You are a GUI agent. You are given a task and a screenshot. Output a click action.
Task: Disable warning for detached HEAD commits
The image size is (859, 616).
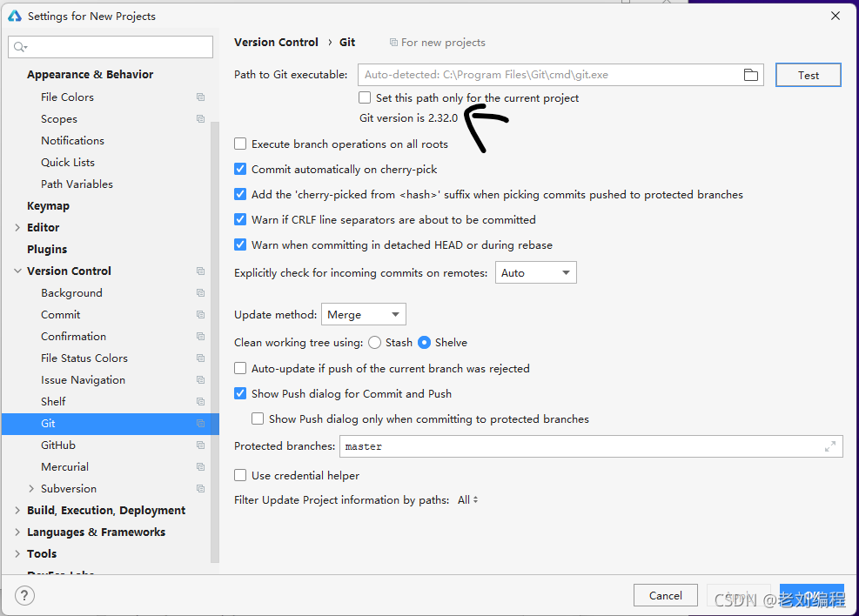tap(240, 244)
